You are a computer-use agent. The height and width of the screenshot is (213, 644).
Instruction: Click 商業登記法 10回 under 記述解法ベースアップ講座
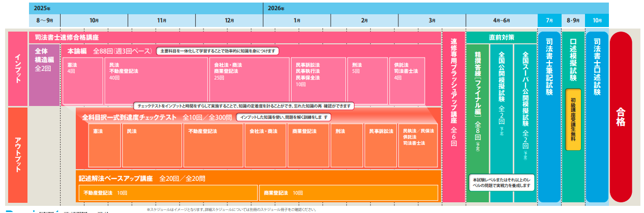click(348, 193)
